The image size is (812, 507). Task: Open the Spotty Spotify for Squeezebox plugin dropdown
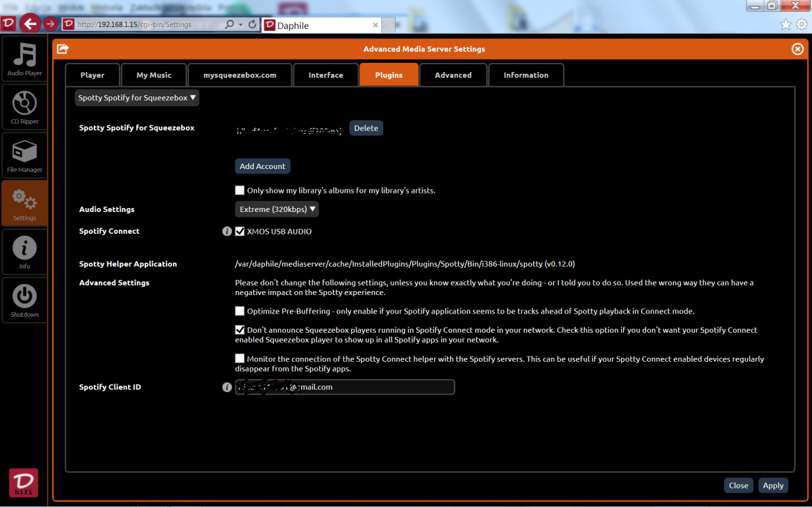[137, 98]
